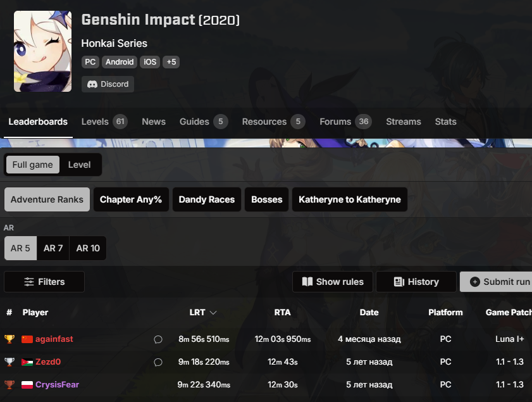This screenshot has width=532, height=402.
Task: Open the Filters panel
Action: [x=44, y=282]
